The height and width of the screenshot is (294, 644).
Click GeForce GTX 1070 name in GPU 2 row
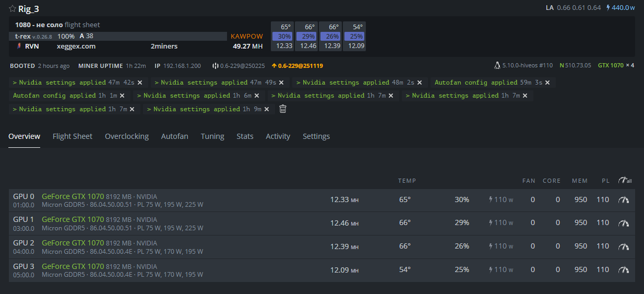(x=73, y=242)
